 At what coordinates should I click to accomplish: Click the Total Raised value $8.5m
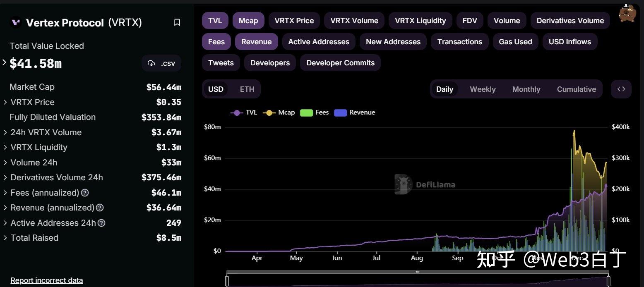pos(169,238)
